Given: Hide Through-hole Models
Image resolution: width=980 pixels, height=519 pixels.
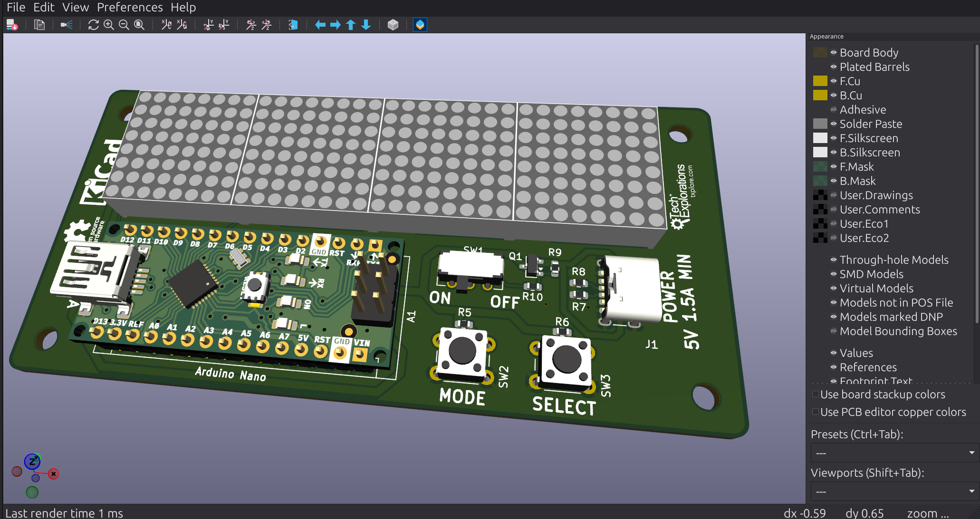Looking at the screenshot, I should (x=833, y=260).
